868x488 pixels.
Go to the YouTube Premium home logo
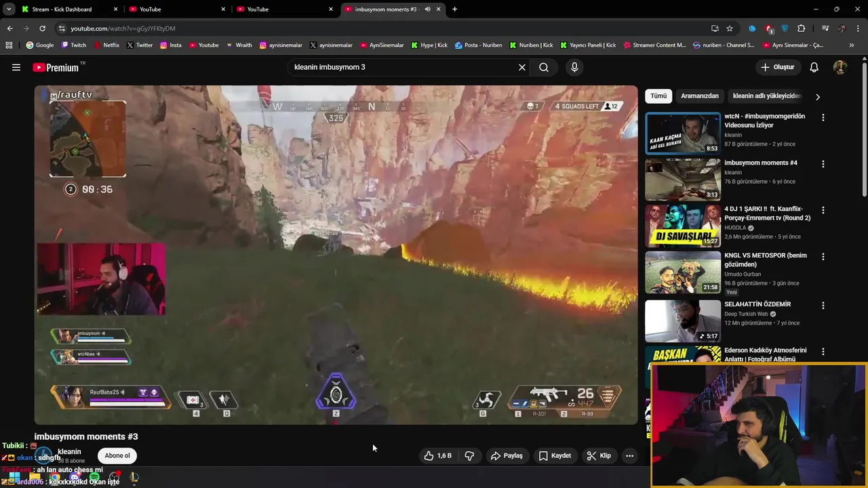pyautogui.click(x=56, y=67)
